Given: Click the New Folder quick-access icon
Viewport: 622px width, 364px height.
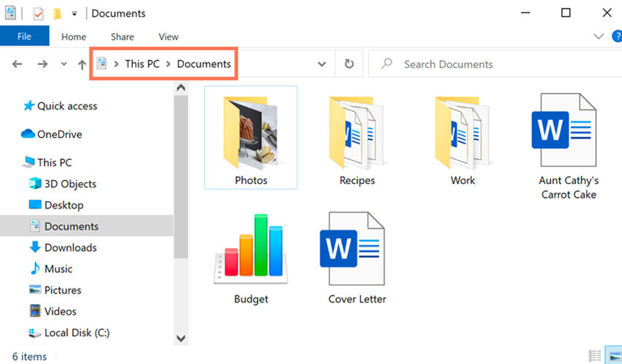Looking at the screenshot, I should click(x=58, y=14).
